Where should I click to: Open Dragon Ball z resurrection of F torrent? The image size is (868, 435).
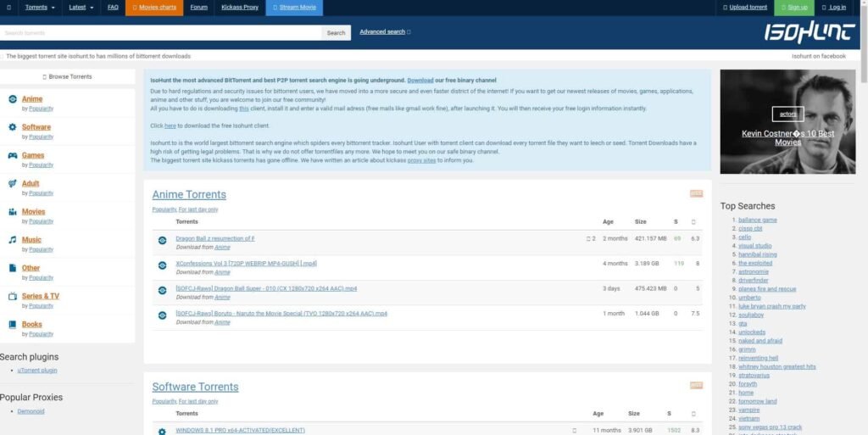coord(215,238)
